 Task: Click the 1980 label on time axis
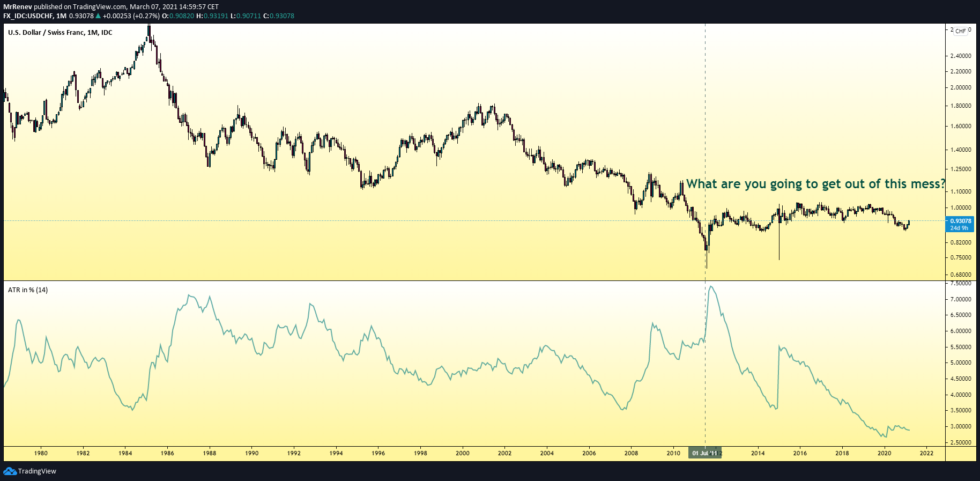click(x=41, y=453)
